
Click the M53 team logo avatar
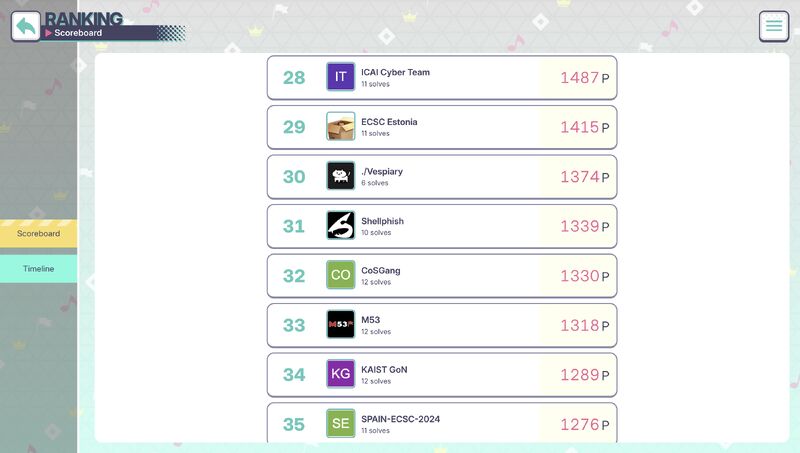[x=340, y=324]
